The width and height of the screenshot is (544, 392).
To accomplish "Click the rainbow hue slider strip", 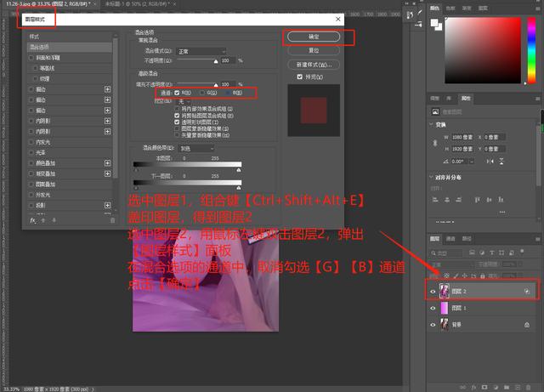I will point(531,49).
